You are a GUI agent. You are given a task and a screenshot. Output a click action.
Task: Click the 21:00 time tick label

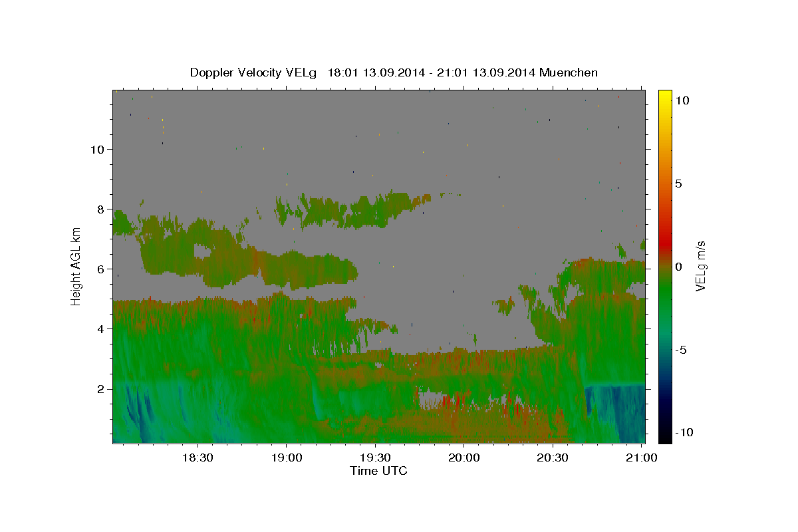click(x=642, y=458)
